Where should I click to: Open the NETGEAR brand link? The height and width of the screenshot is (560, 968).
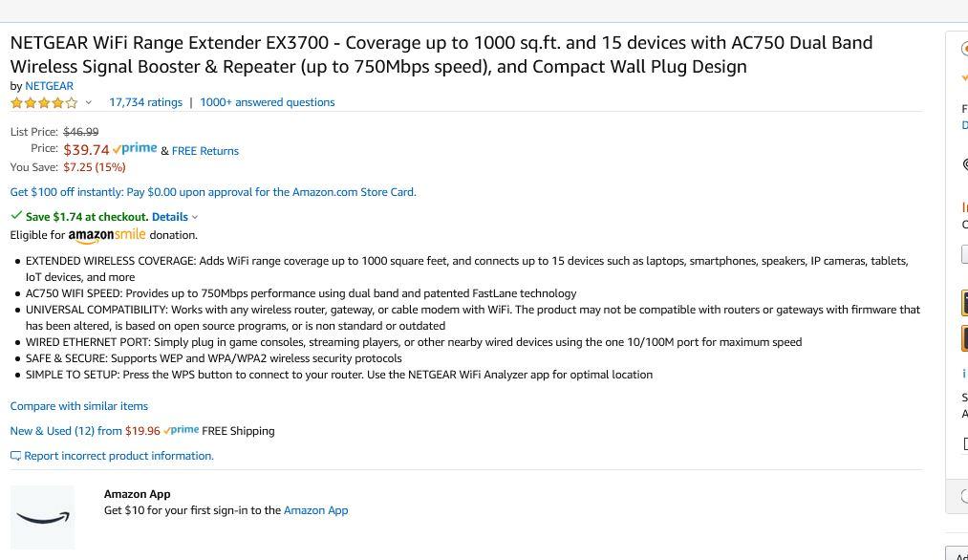[x=49, y=86]
